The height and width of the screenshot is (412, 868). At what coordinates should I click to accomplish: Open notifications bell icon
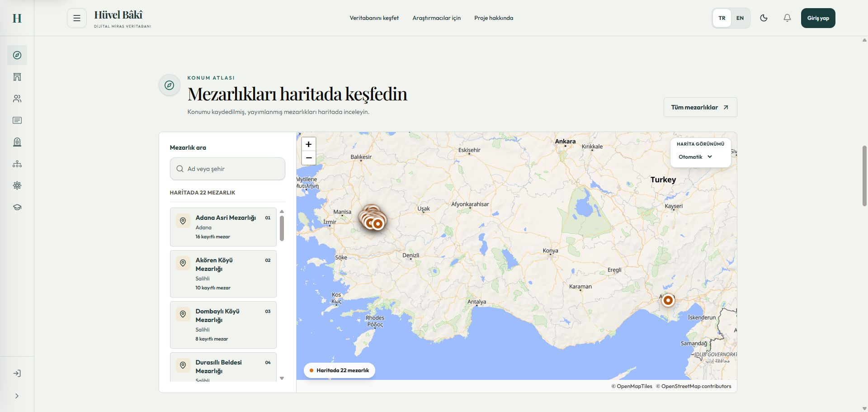tap(787, 18)
